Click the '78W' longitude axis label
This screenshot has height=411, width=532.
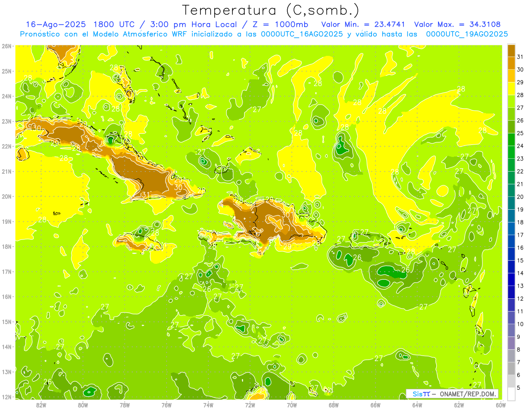[125, 405]
